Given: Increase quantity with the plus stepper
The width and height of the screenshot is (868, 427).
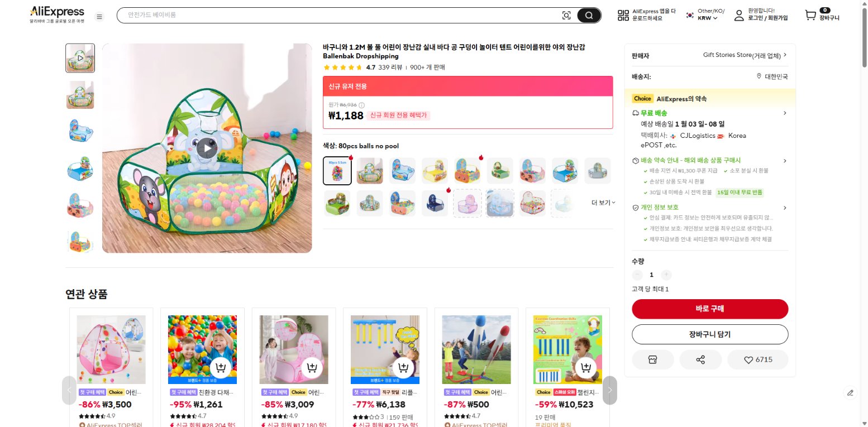Looking at the screenshot, I should [666, 275].
